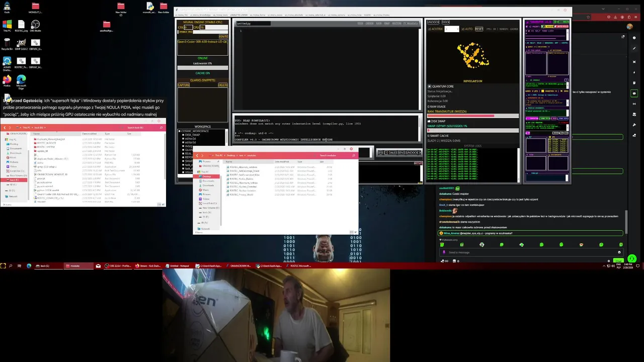Toggle the SMART CACHE checkbox
This screenshot has height=362, width=644.
[429, 136]
